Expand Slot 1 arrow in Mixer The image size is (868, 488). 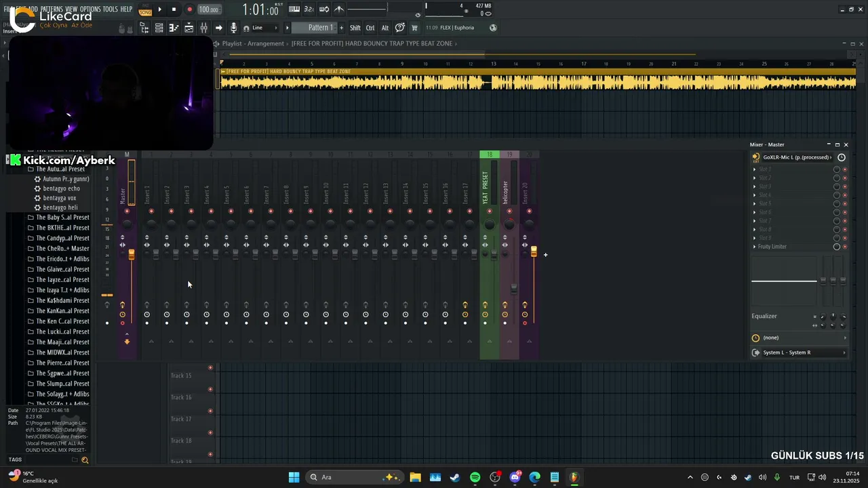(x=755, y=169)
